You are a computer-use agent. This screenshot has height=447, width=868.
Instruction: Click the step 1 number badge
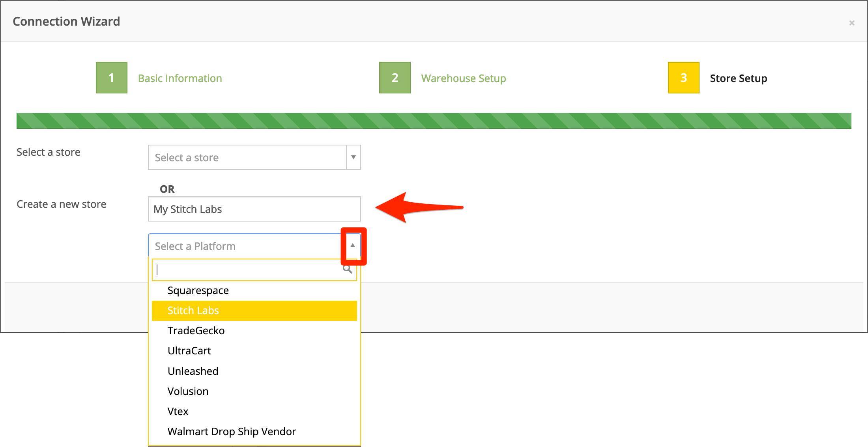[x=112, y=78]
